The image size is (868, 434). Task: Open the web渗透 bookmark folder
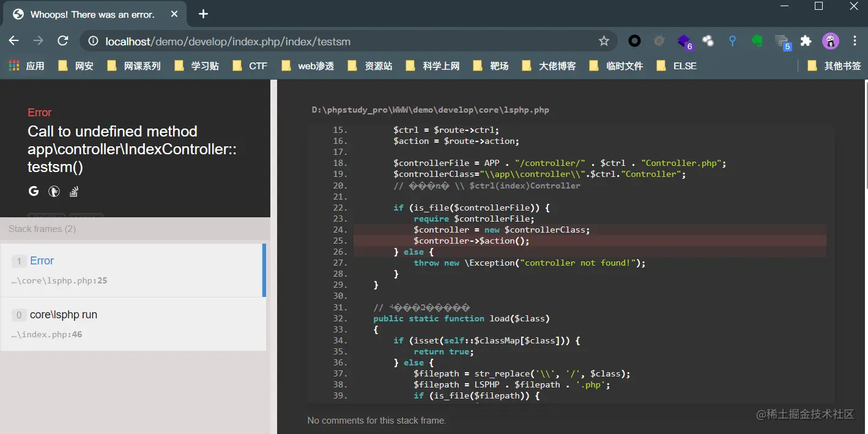tap(307, 65)
